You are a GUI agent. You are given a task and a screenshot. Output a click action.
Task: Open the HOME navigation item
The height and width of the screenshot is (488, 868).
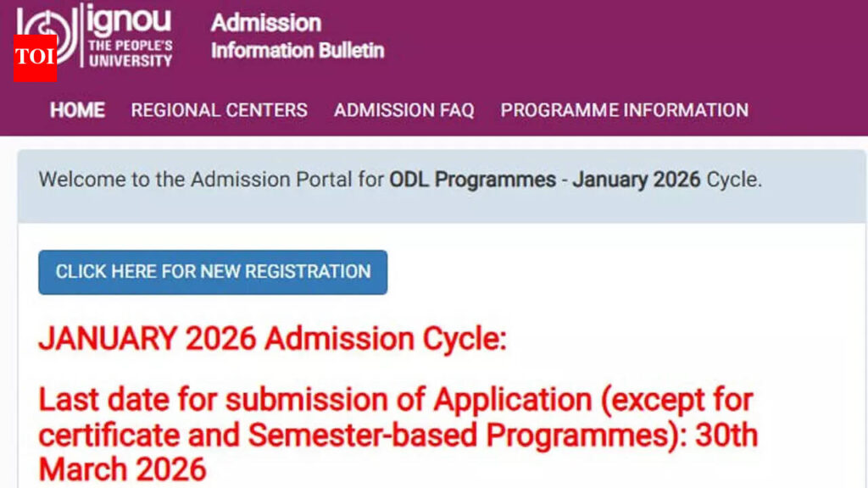pos(76,110)
